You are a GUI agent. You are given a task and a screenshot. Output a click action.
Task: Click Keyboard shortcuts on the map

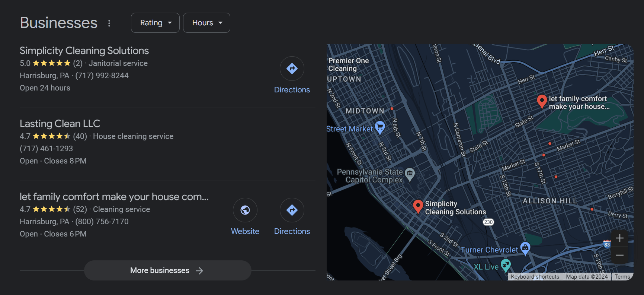click(535, 277)
